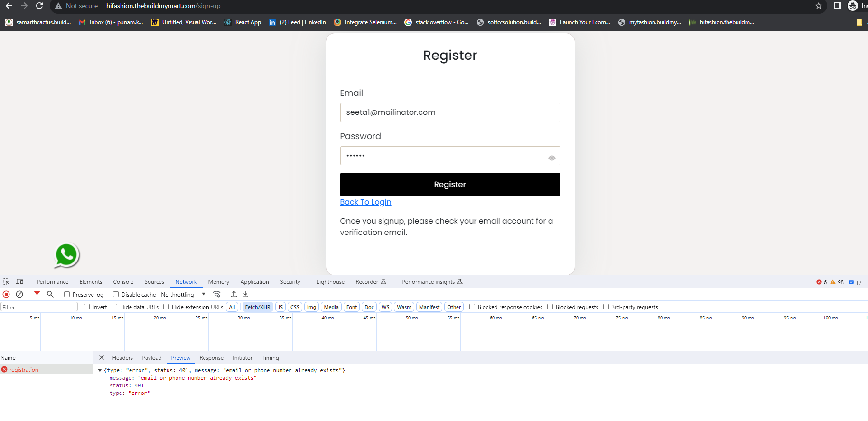Open the Sources tab
868x421 pixels.
click(x=154, y=282)
